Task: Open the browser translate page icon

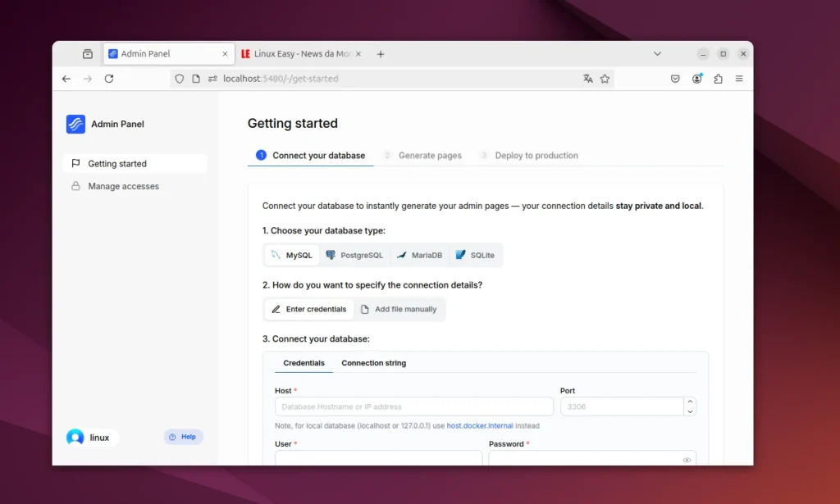Action: coord(587,79)
